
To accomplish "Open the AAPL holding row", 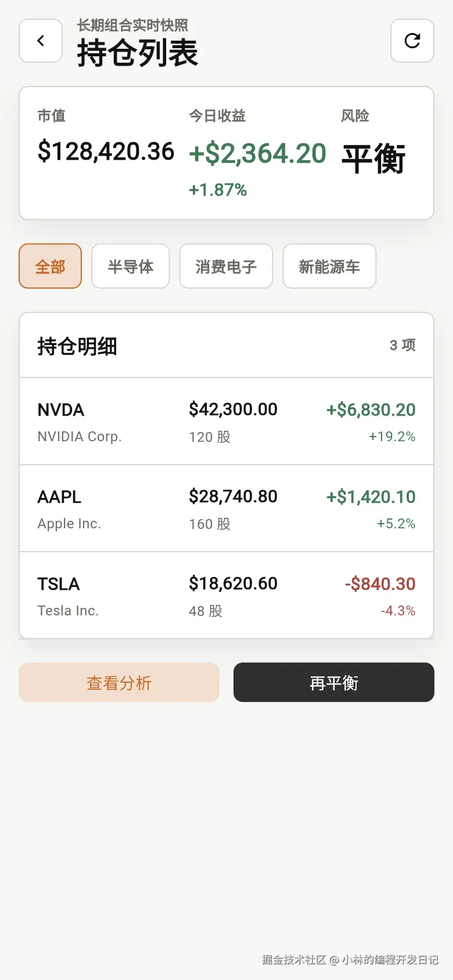I will pos(227,509).
